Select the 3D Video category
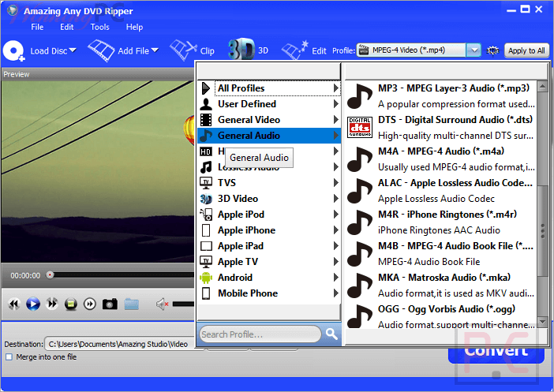The image size is (554, 392). (269, 199)
